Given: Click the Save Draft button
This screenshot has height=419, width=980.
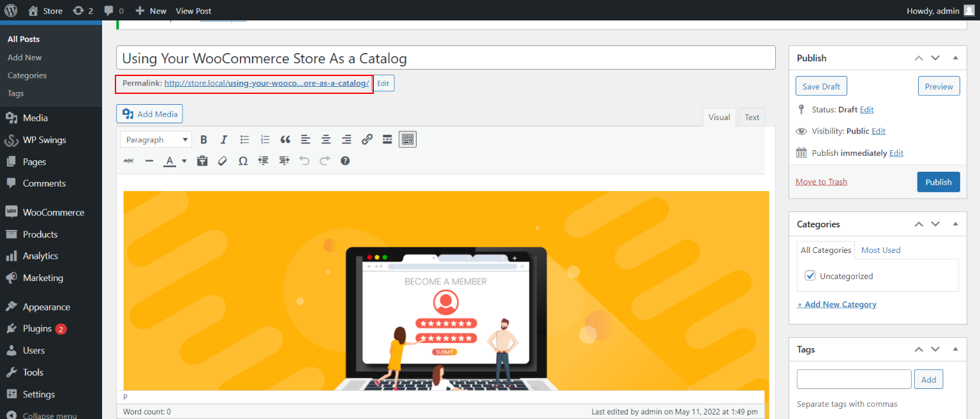Looking at the screenshot, I should click(821, 86).
